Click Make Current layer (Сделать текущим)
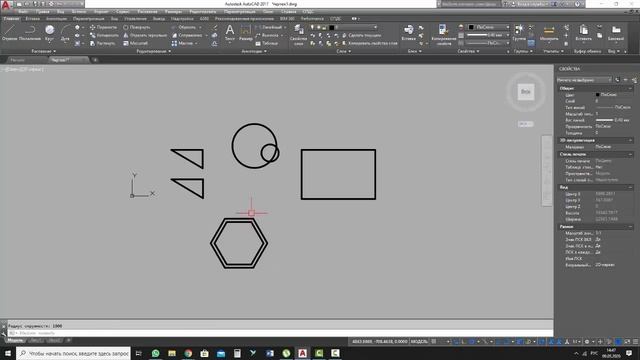Screen dimensions: 640x360 point(361,35)
